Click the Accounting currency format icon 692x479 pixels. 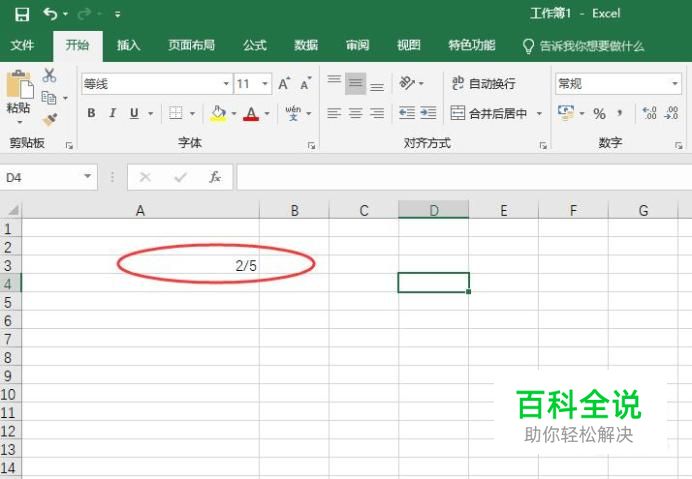pos(566,113)
